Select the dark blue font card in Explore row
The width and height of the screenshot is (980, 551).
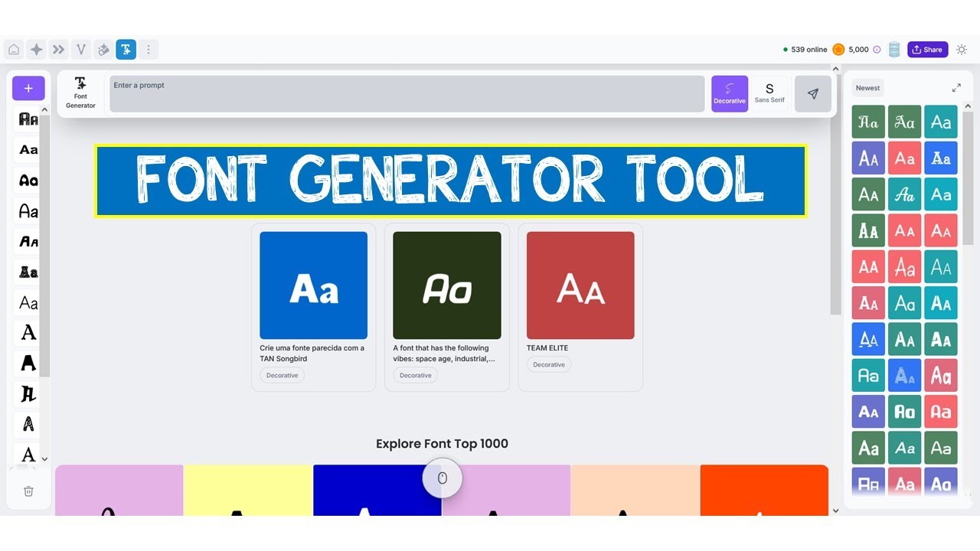pos(377,490)
